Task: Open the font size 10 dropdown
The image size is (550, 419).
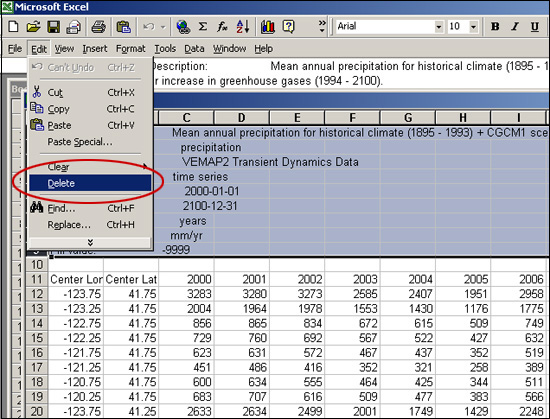Action: [x=473, y=27]
